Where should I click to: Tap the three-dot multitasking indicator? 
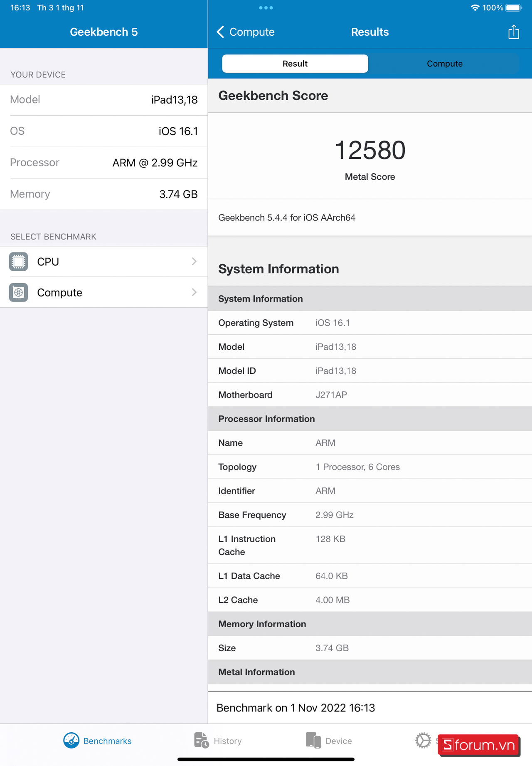[266, 7]
